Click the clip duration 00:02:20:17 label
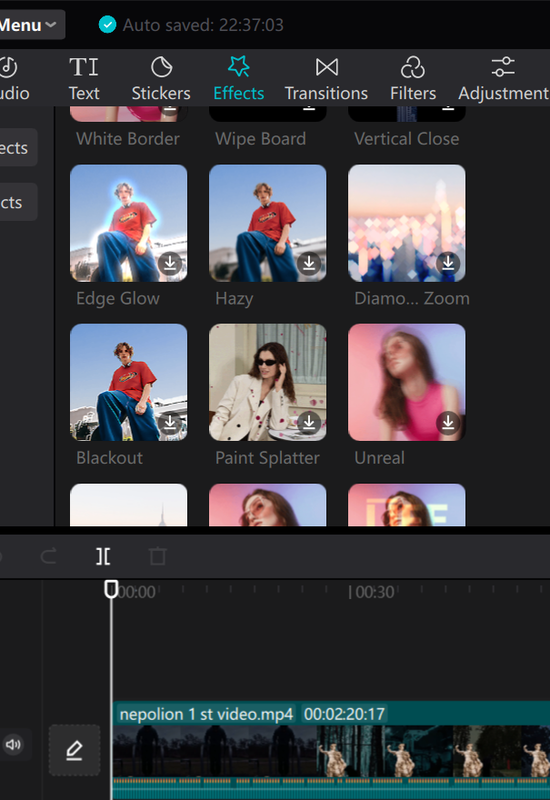550x800 pixels. (344, 714)
